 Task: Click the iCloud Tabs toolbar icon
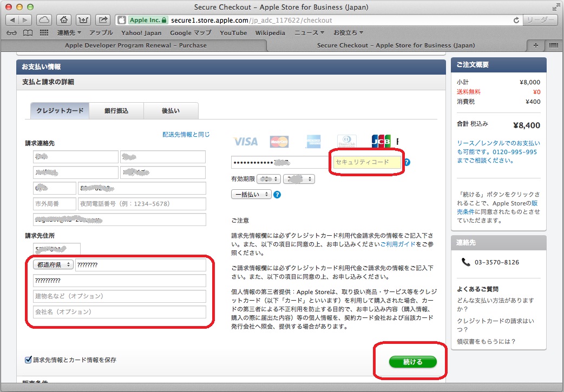coord(45,20)
